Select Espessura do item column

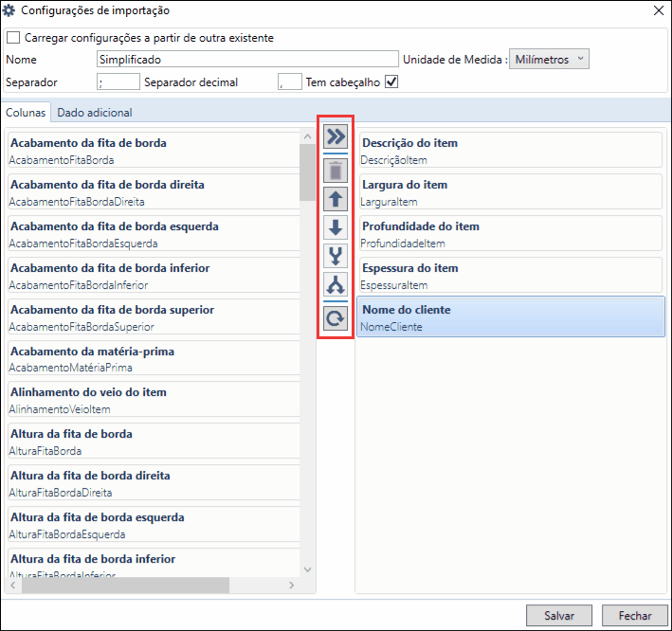[x=511, y=276]
